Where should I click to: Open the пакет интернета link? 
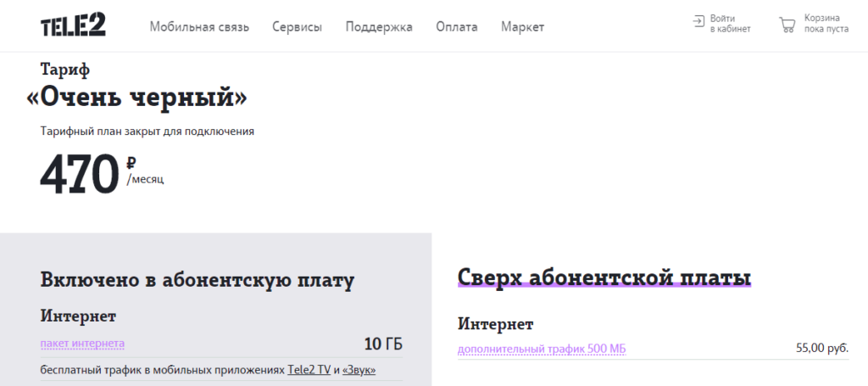click(82, 344)
